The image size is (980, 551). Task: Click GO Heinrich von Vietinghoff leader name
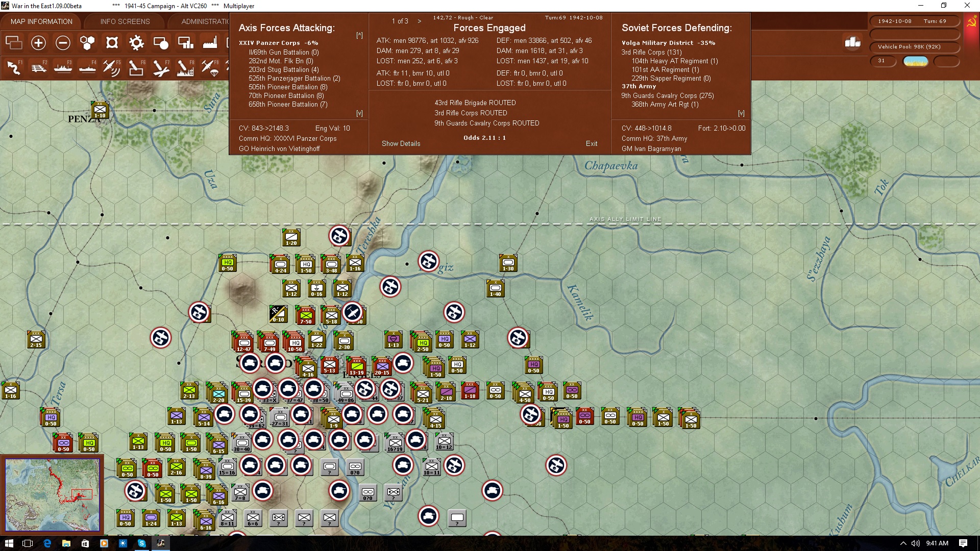coord(279,148)
